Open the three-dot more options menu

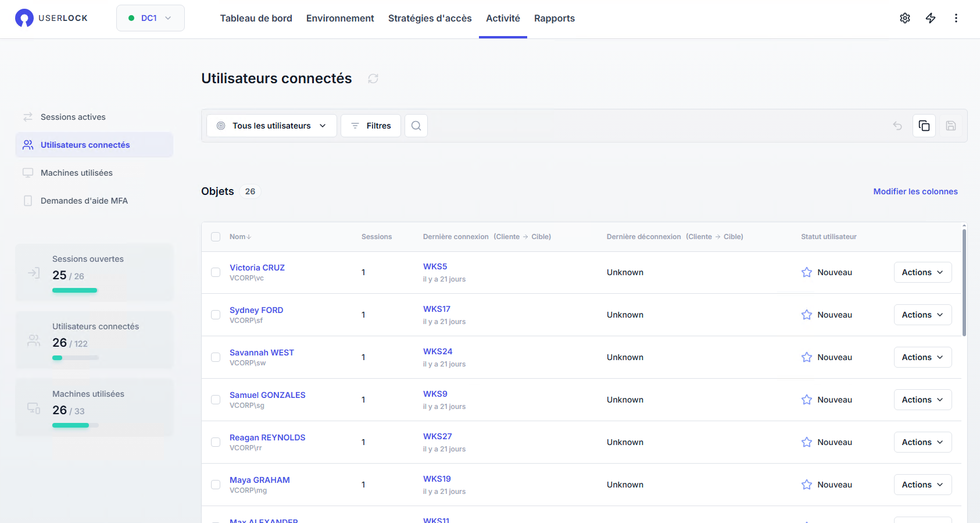tap(956, 18)
